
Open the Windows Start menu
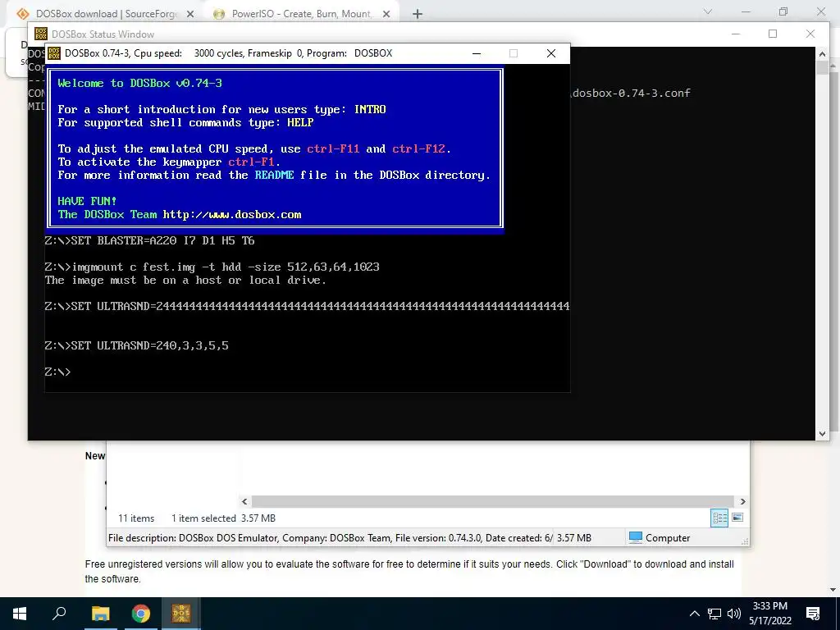(x=20, y=614)
